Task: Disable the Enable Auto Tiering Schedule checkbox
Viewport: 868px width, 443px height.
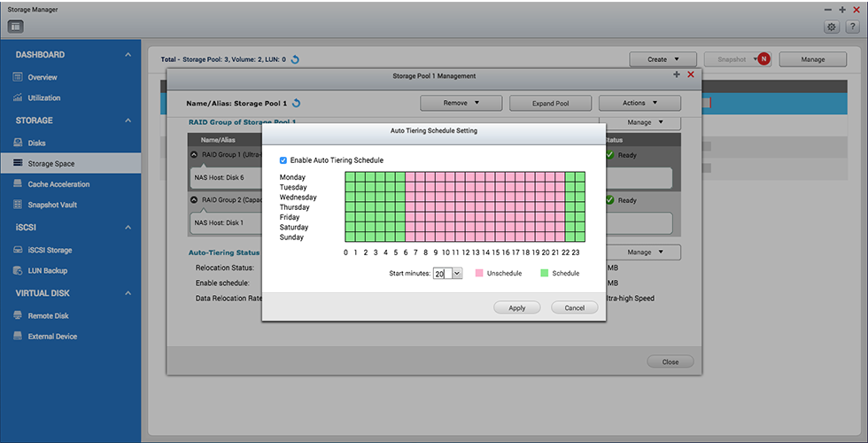Action: coord(283,160)
